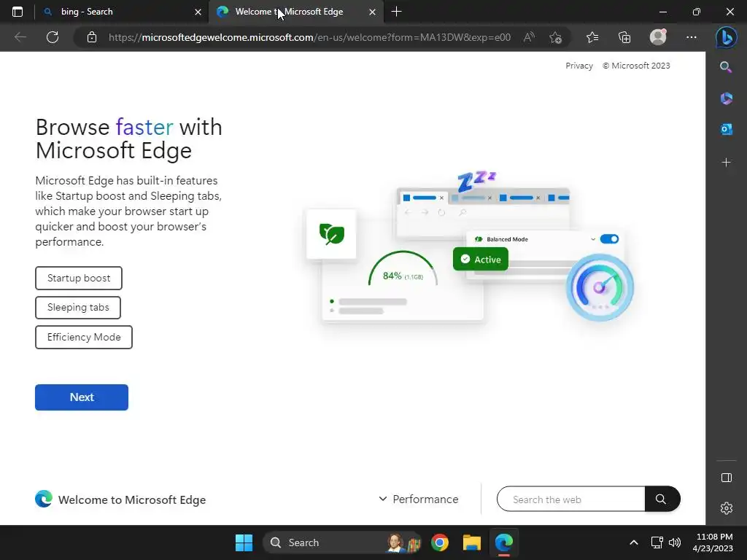Image resolution: width=747 pixels, height=560 pixels.
Task: Refresh the current page
Action: (53, 37)
